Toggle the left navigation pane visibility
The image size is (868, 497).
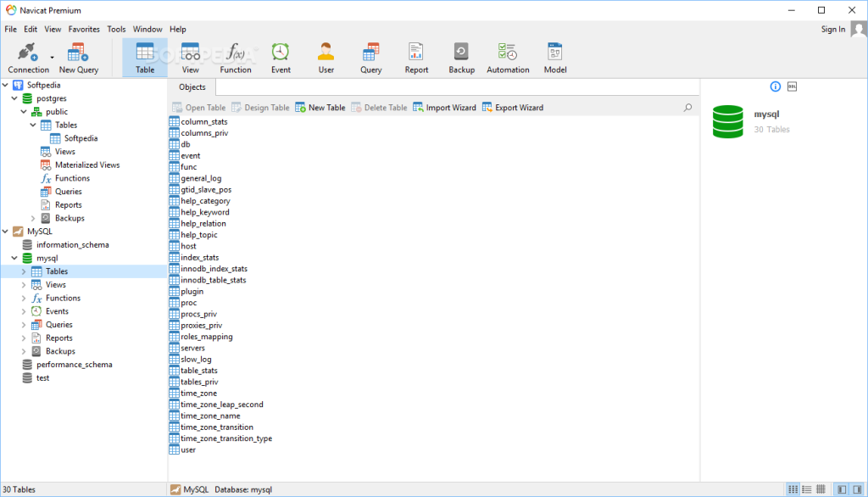coord(842,489)
